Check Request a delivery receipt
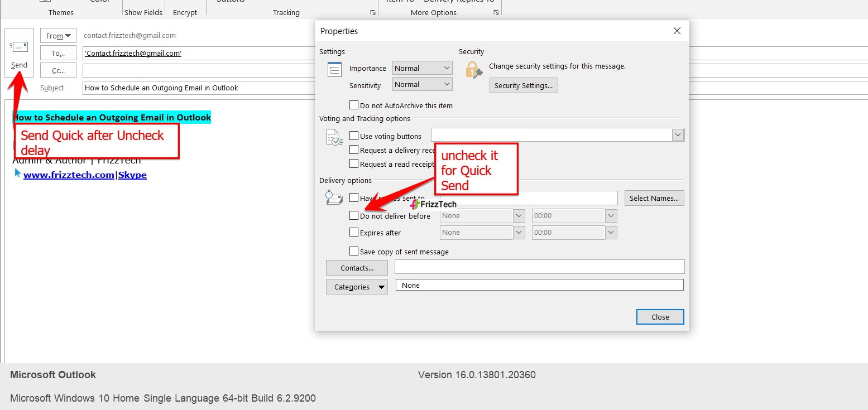This screenshot has width=868, height=410. (353, 149)
